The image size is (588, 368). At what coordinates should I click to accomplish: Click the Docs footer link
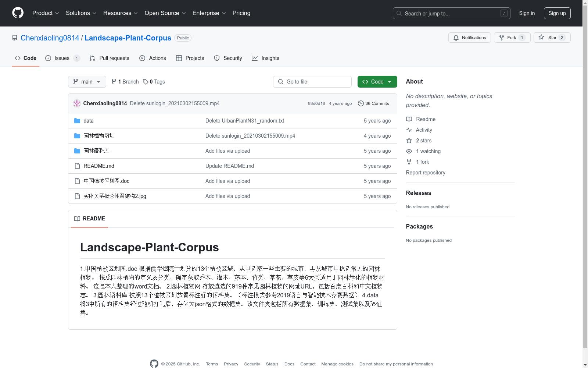tap(289, 364)
